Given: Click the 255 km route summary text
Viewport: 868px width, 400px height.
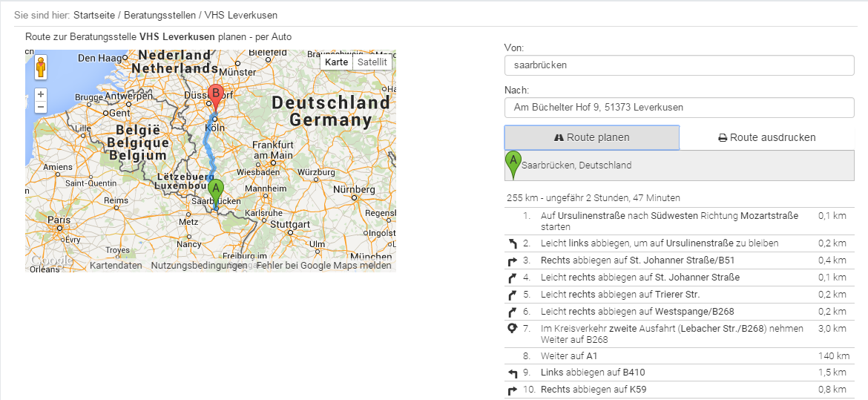Looking at the screenshot, I should point(593,198).
